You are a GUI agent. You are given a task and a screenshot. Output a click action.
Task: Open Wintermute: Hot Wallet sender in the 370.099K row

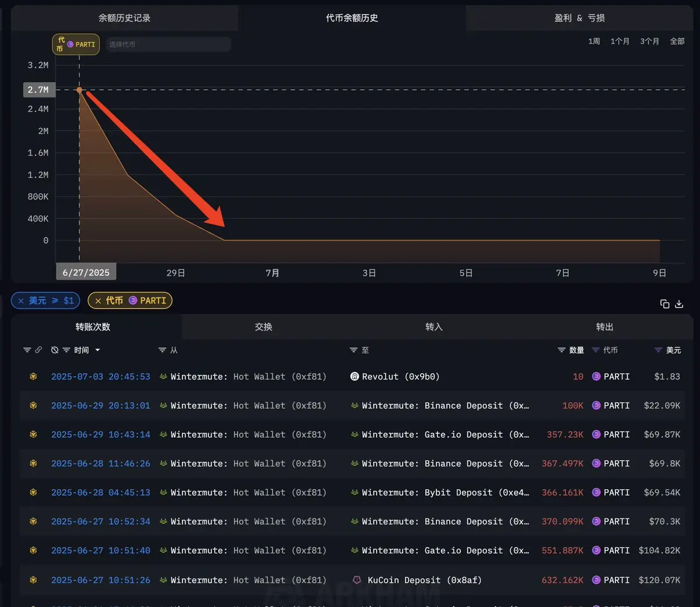click(x=249, y=521)
